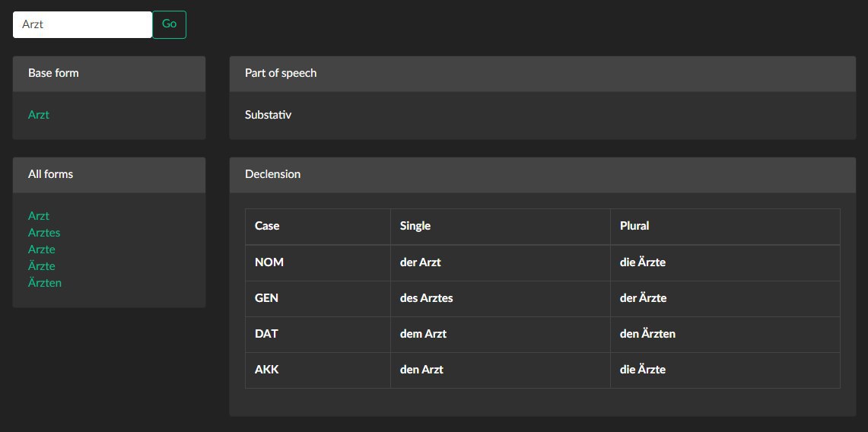Select the des Arztes genitive cell
This screenshot has height=432, width=868.
point(501,299)
